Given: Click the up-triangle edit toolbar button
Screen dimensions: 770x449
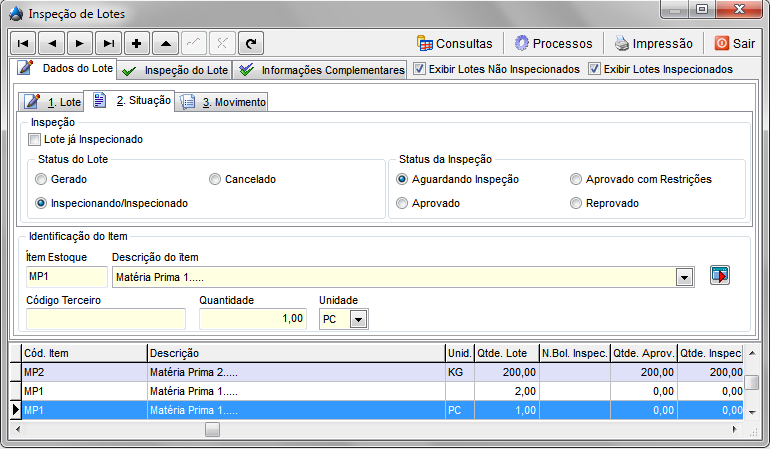Looking at the screenshot, I should pyautogui.click(x=165, y=43).
